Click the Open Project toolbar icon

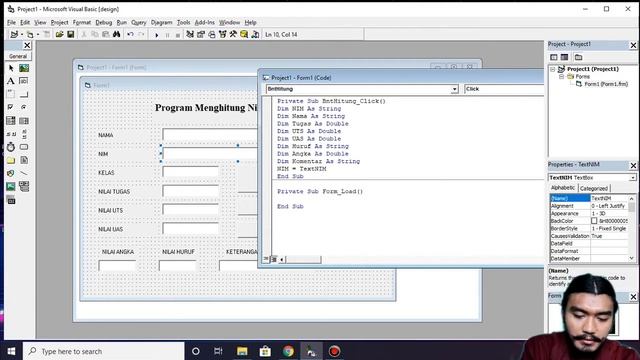(x=60, y=35)
